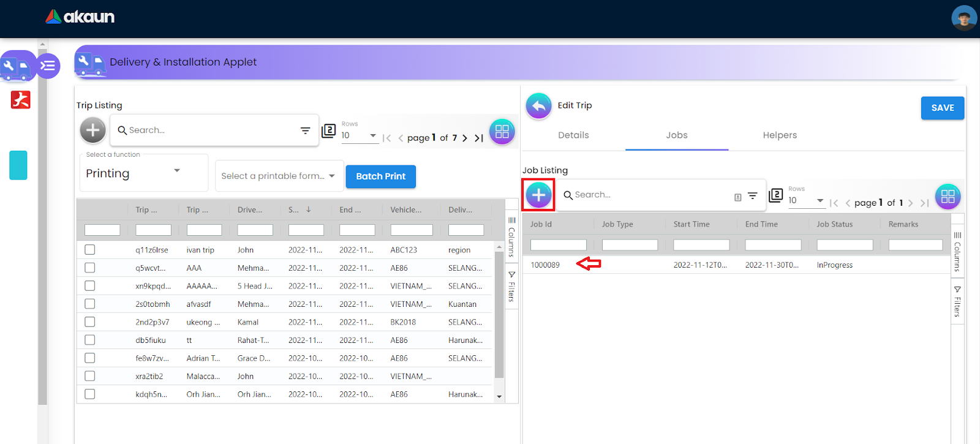This screenshot has width=980, height=444.
Task: Open the red PDF applet icon in sidebar
Action: (x=20, y=100)
